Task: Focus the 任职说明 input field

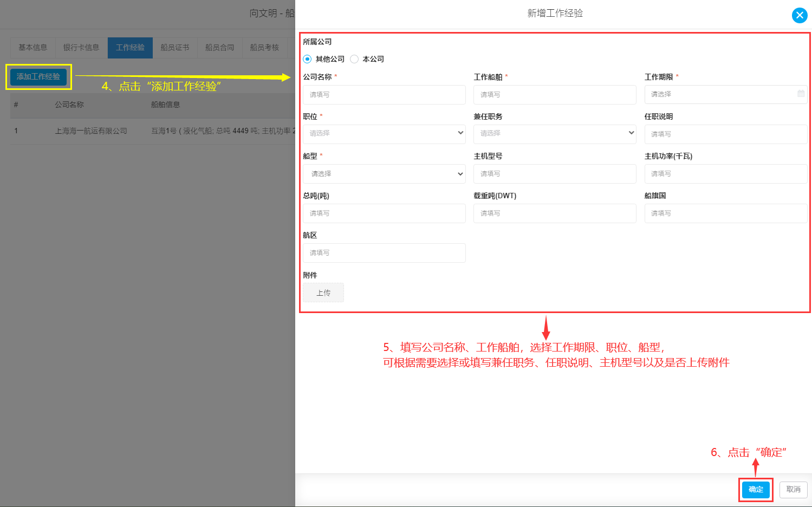Action: [725, 134]
